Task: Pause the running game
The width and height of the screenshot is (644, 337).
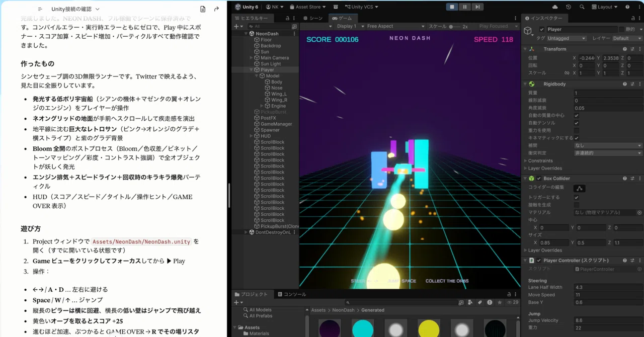Action: tap(464, 7)
